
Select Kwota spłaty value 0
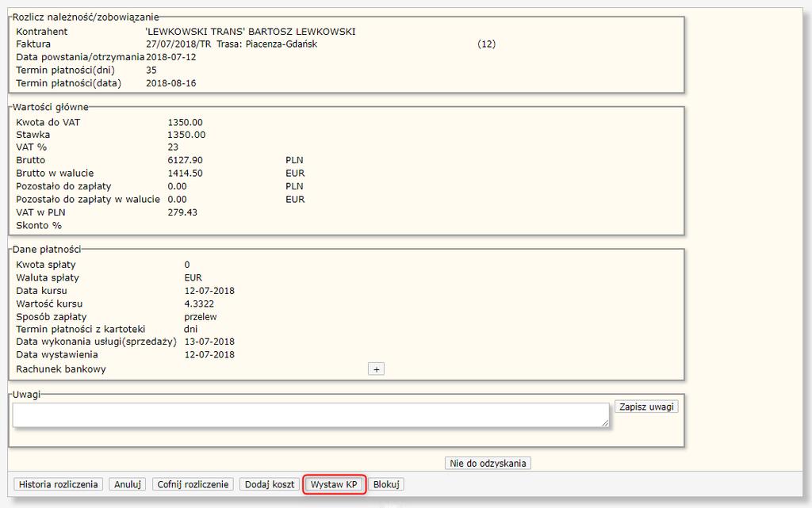coord(187,265)
